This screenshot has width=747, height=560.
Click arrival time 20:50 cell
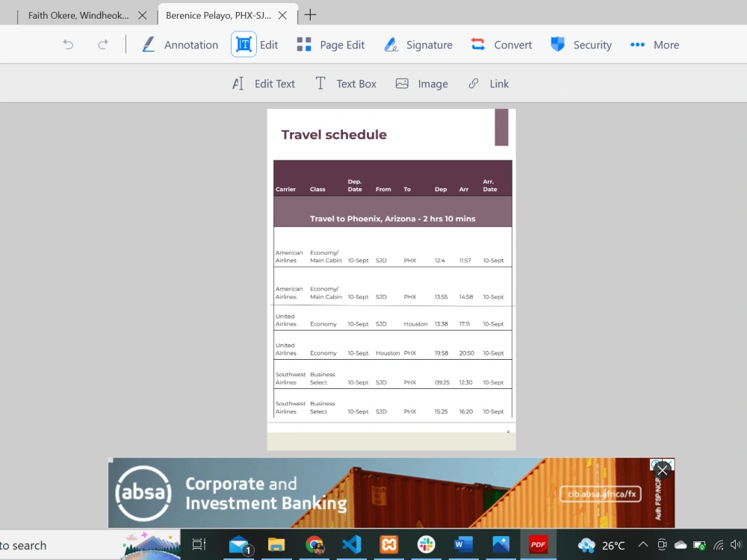466,353
